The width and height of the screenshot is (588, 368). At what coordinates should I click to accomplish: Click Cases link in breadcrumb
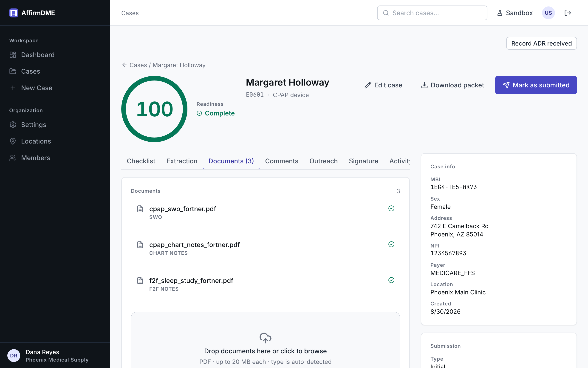tap(138, 65)
